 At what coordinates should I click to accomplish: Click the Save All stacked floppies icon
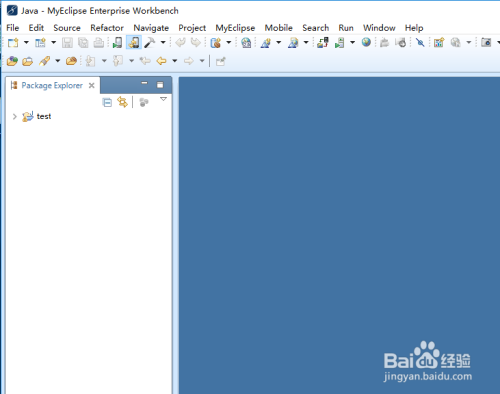click(x=83, y=43)
